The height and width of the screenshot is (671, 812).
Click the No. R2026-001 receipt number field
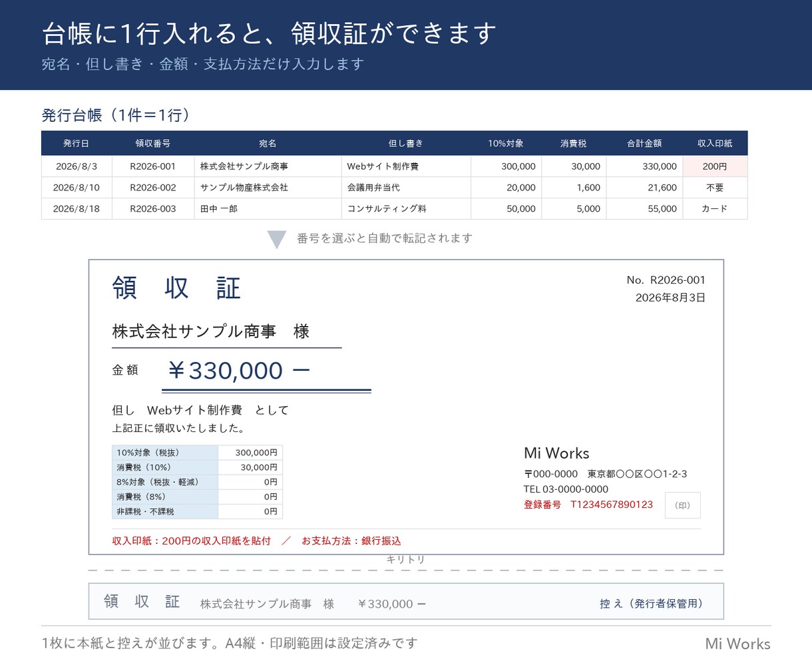pyautogui.click(x=666, y=280)
